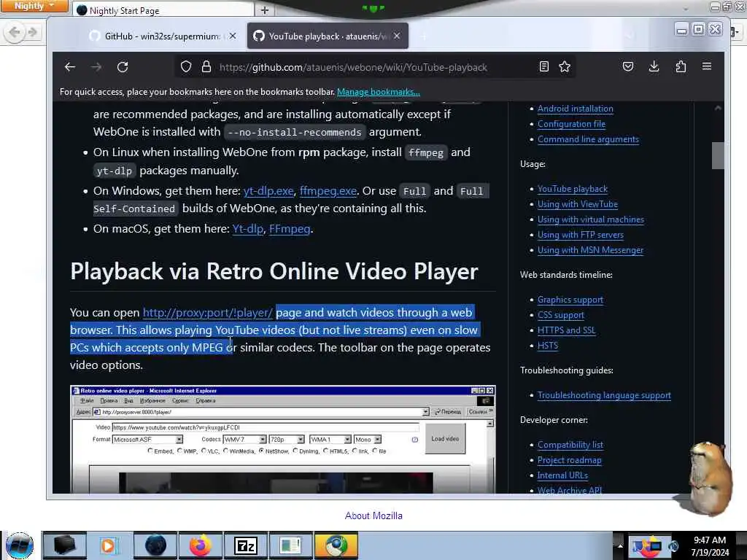The width and height of the screenshot is (747, 560).
Task: Open the black box app on taskbar
Action: tap(64, 545)
